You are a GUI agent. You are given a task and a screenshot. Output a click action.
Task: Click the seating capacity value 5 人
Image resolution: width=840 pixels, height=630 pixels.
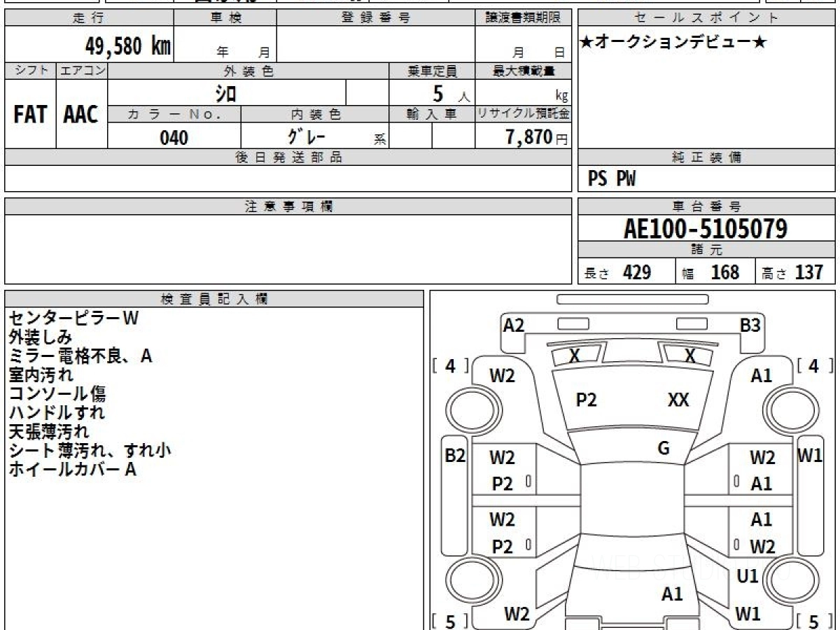tap(450, 94)
